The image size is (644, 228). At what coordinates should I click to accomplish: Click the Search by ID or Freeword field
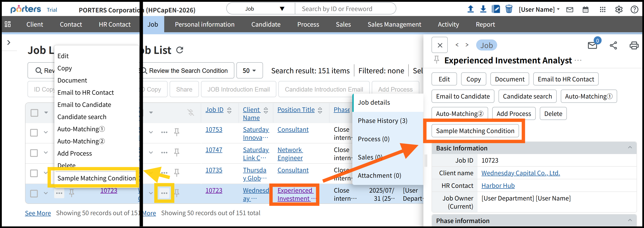click(x=345, y=9)
